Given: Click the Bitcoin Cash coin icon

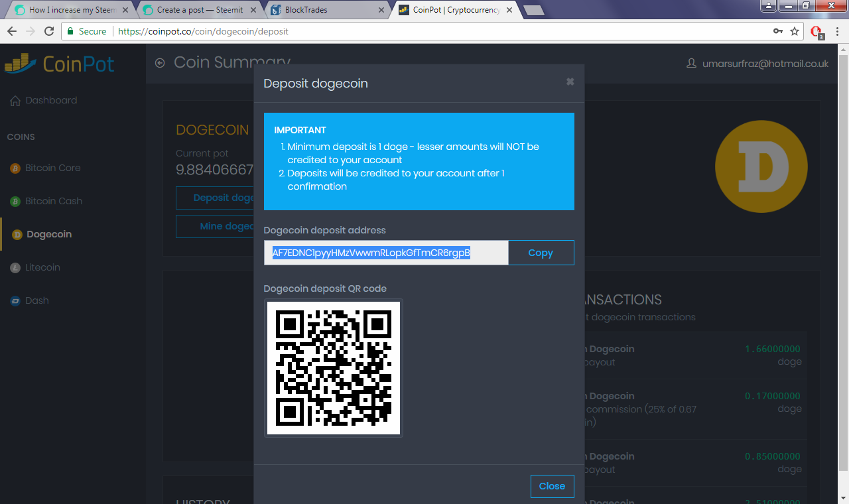Looking at the screenshot, I should [x=15, y=202].
